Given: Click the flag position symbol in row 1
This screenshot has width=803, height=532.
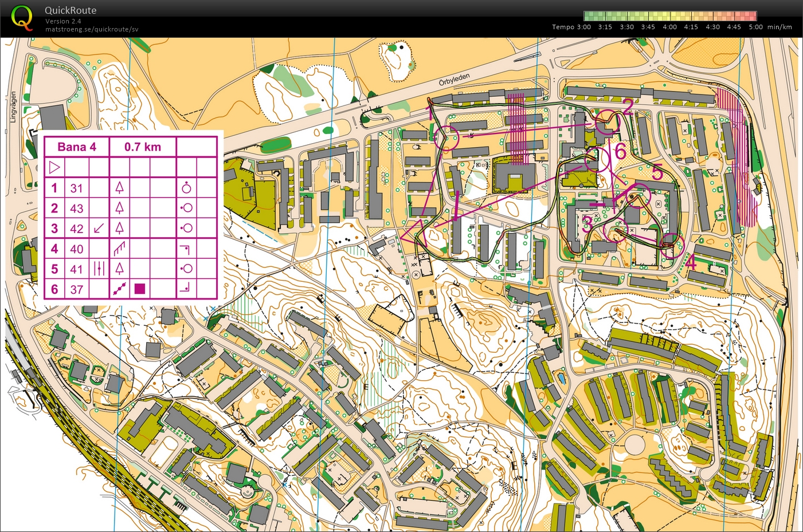Looking at the screenshot, I should 186,187.
